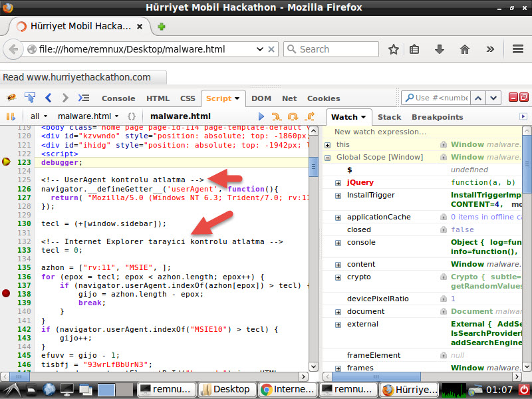
Task: Stop loading the page
Action: (x=271, y=49)
